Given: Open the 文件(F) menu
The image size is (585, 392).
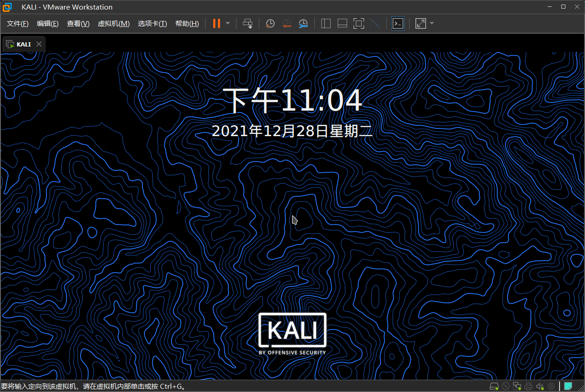Looking at the screenshot, I should [x=18, y=24].
